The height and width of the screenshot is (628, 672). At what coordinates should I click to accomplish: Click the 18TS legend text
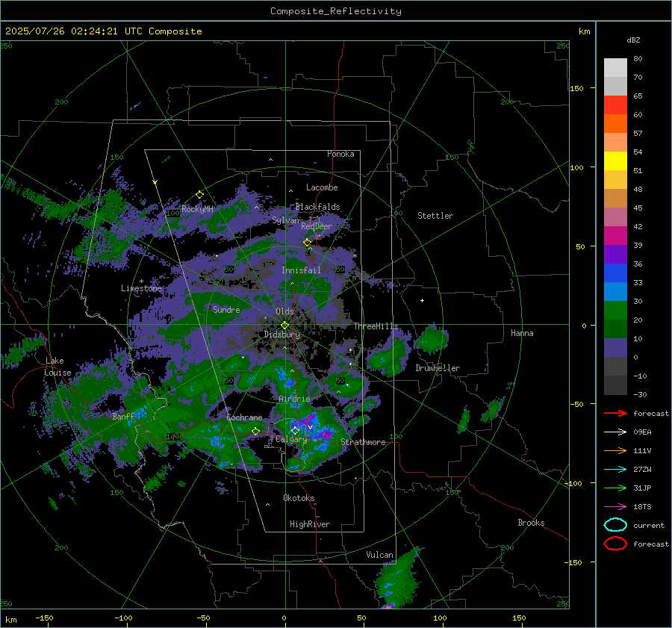(x=642, y=507)
